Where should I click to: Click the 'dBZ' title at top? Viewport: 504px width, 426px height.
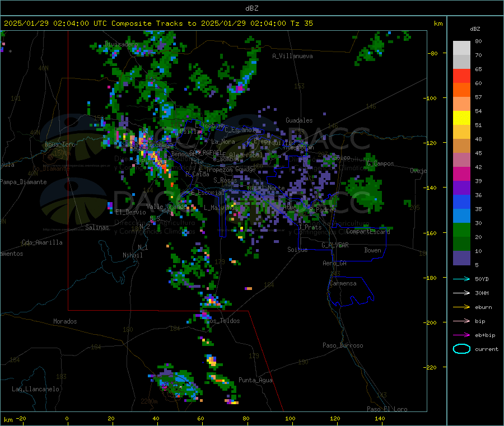(x=251, y=8)
